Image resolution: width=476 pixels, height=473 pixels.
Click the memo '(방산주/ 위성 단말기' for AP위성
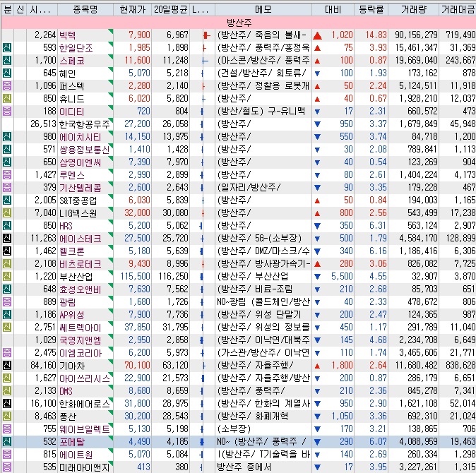(x=259, y=315)
